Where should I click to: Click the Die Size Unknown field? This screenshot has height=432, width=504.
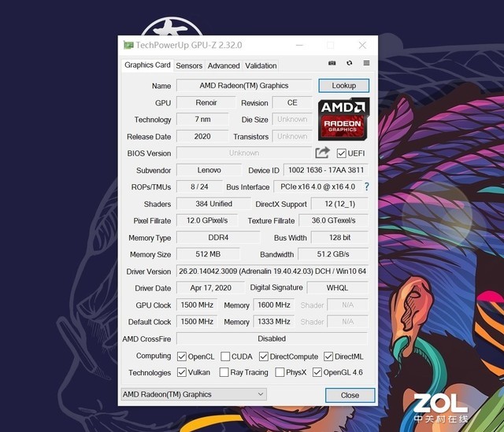[292, 119]
